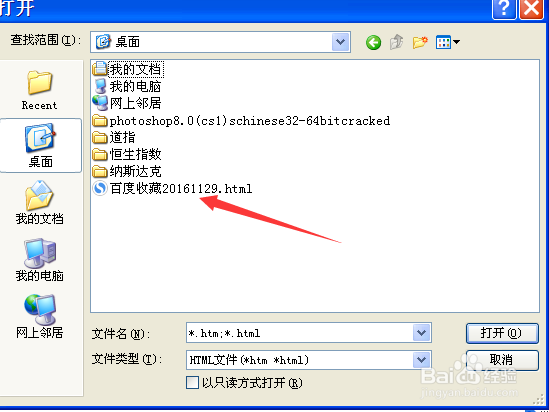Open 网上邻居 in the left sidebar

pyautogui.click(x=40, y=317)
